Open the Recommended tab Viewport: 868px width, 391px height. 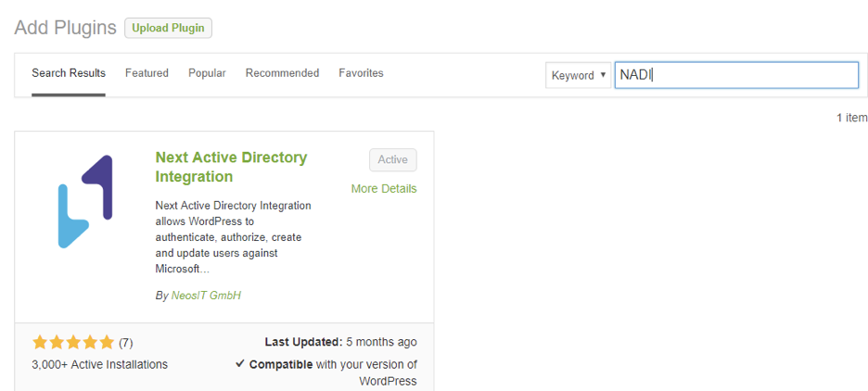coord(282,73)
